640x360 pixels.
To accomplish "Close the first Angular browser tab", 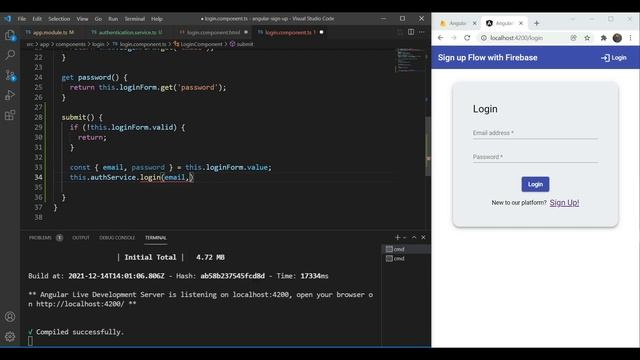I will [474, 23].
